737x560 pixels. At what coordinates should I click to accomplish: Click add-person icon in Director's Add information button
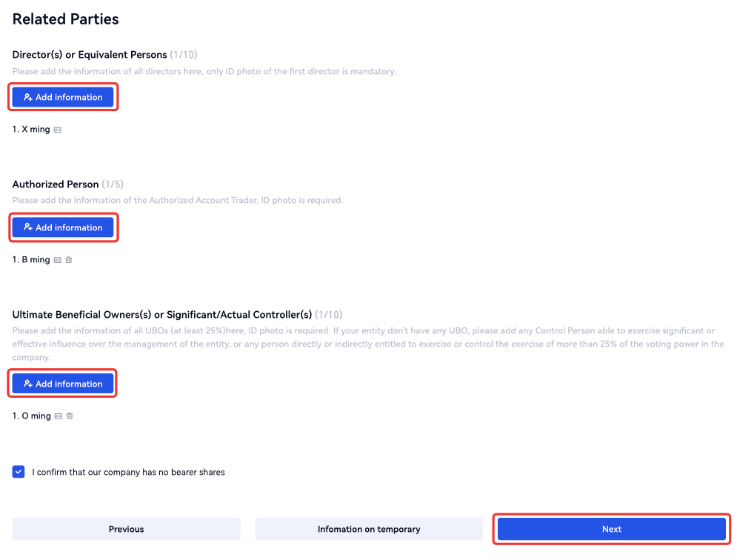coord(28,97)
